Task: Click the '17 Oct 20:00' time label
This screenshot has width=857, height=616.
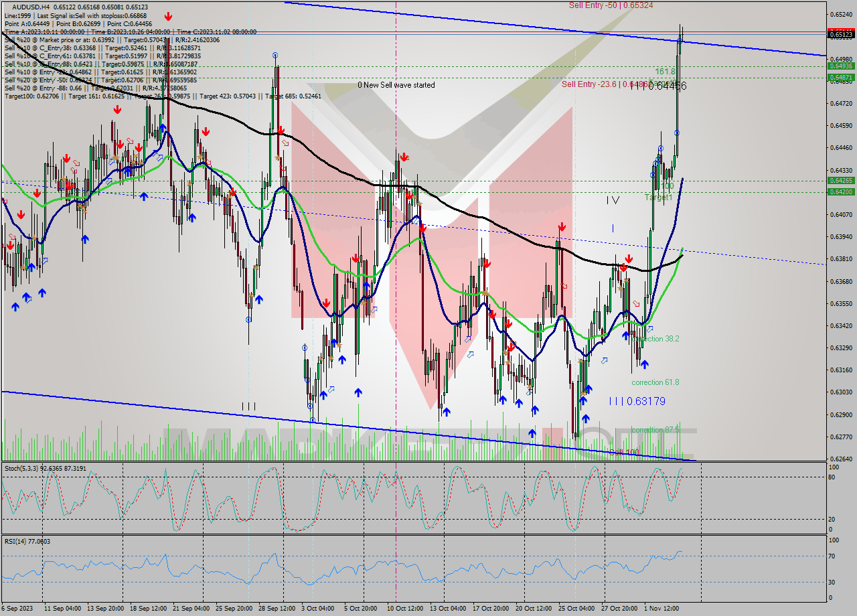Action: tap(491, 609)
